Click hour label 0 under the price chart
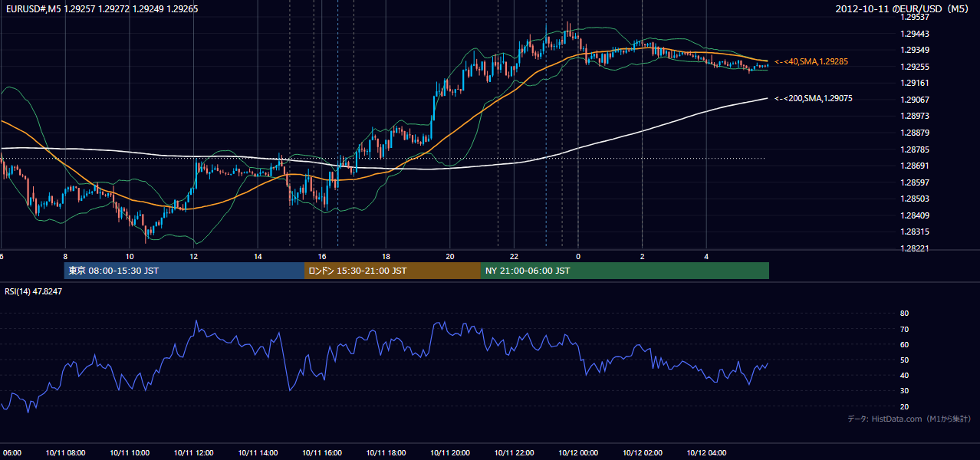Viewport: 980px width, 460px height. point(578,257)
